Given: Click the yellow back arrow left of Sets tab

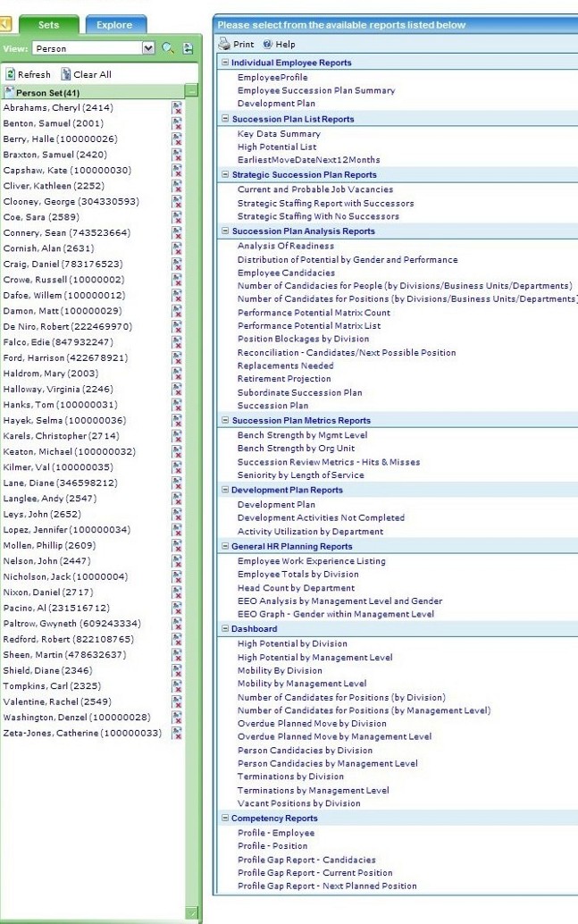Looking at the screenshot, I should (5, 25).
